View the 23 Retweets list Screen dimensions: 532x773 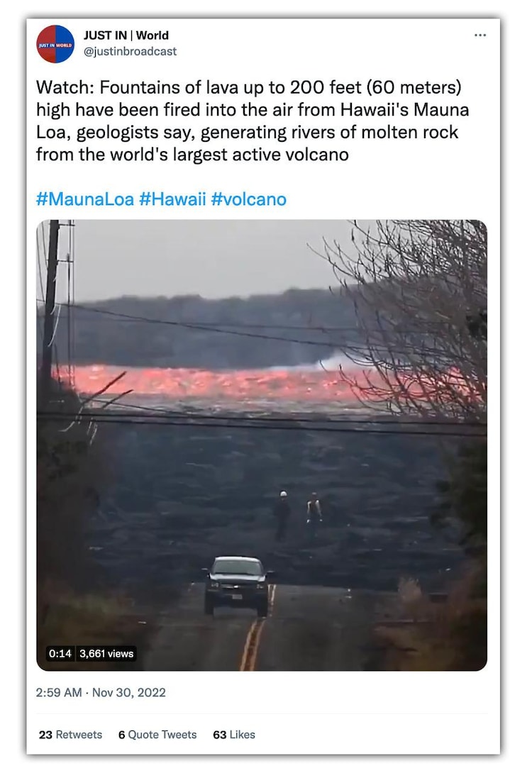70,735
